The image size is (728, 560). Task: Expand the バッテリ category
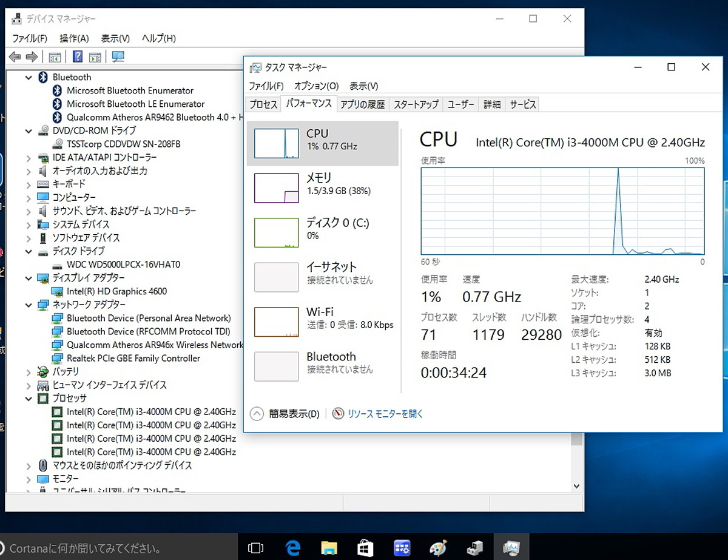coord(29,371)
